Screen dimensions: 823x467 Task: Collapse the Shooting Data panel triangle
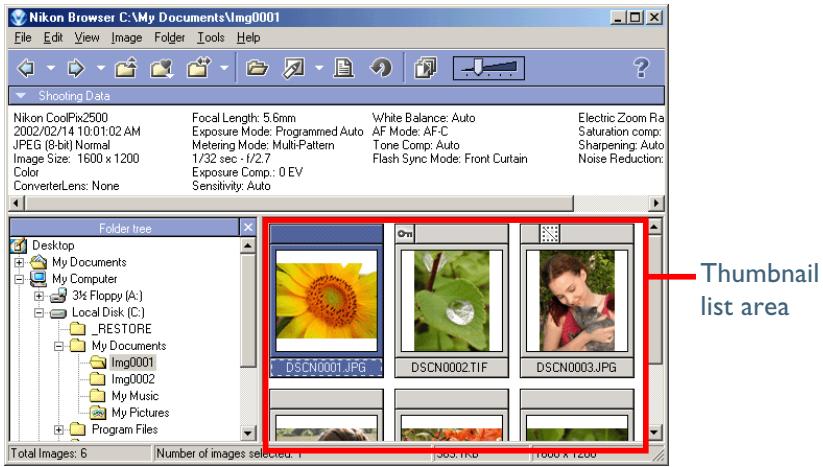point(21,96)
